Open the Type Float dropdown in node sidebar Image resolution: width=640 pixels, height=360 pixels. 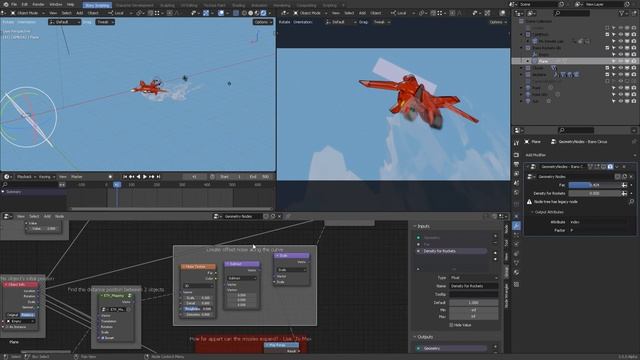(473, 278)
